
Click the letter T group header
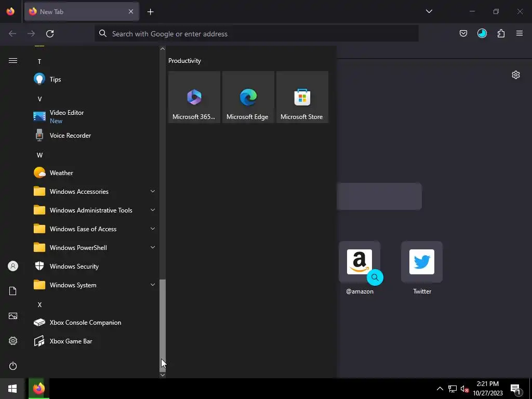tap(39, 62)
